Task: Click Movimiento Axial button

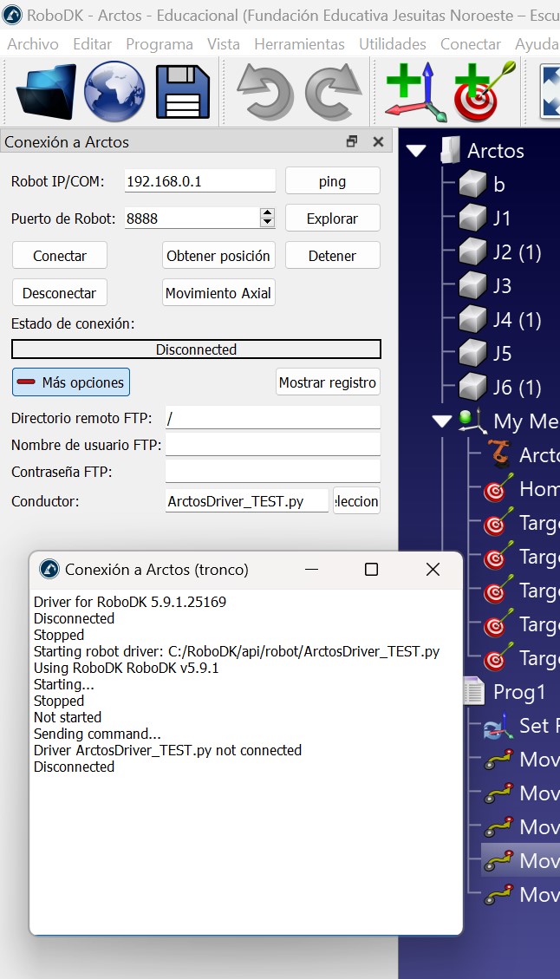Action: tap(218, 293)
